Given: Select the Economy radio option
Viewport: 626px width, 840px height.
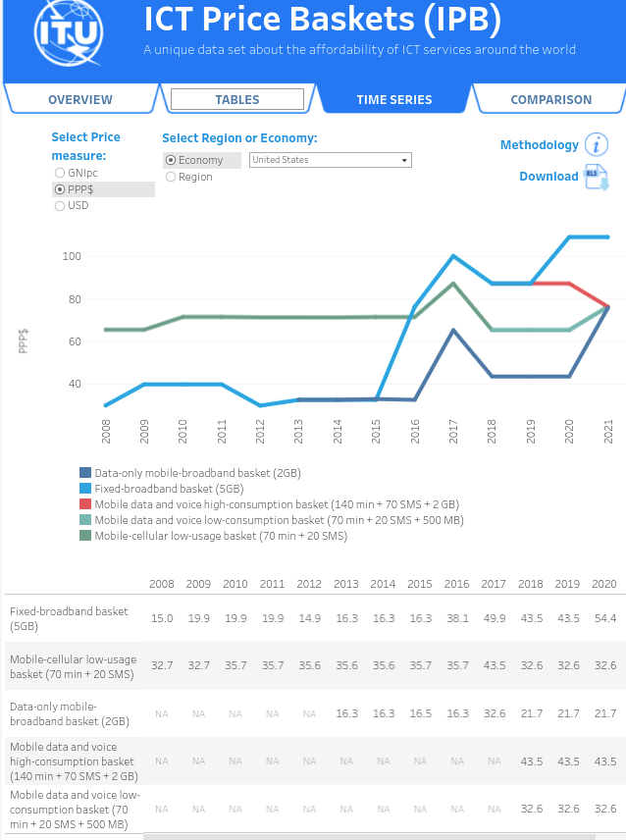Looking at the screenshot, I should tap(171, 160).
